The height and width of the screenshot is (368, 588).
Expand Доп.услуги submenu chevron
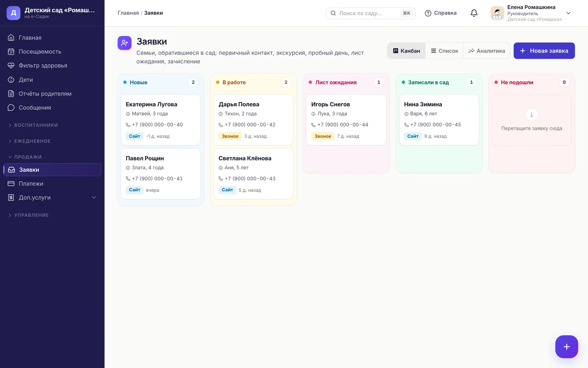94,198
